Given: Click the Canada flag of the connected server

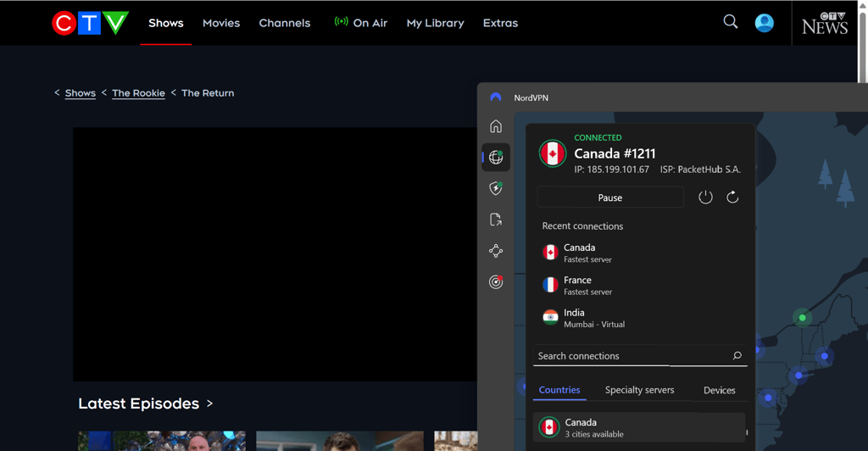Looking at the screenshot, I should 553,153.
